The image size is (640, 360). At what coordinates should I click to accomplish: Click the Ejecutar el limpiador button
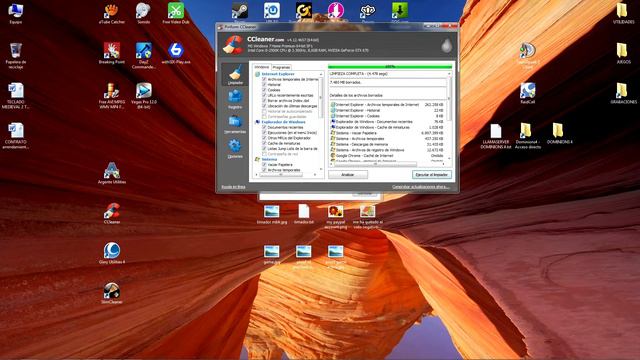(431, 175)
